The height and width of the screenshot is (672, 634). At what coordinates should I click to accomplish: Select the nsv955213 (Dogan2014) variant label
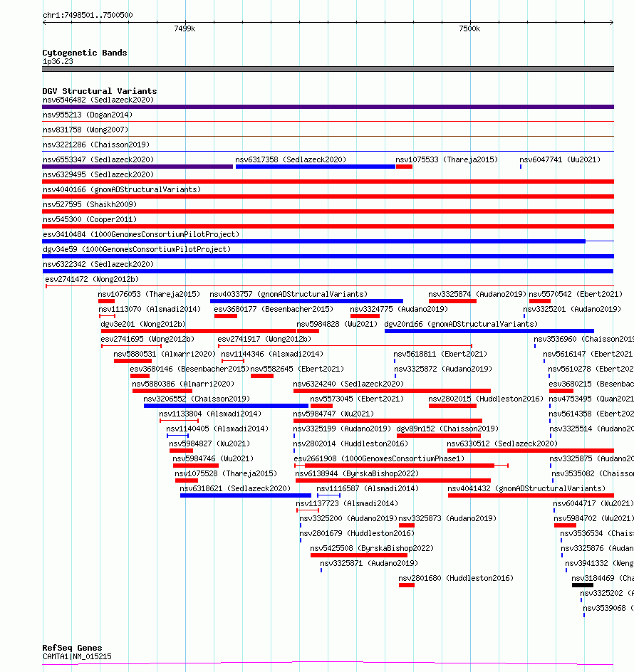88,115
